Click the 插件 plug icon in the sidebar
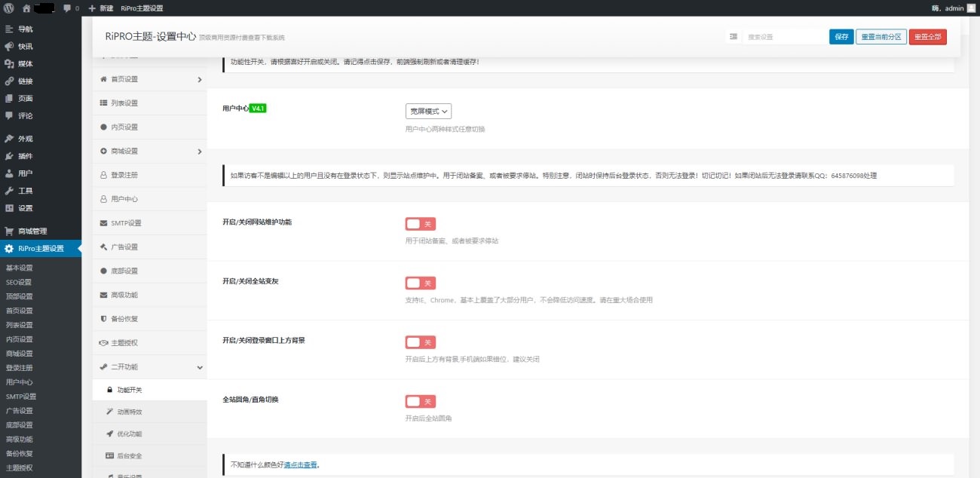980x478 pixels. pos(9,156)
